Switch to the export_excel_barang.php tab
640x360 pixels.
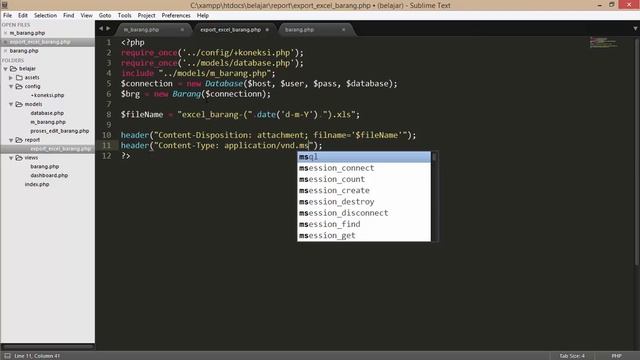point(231,30)
